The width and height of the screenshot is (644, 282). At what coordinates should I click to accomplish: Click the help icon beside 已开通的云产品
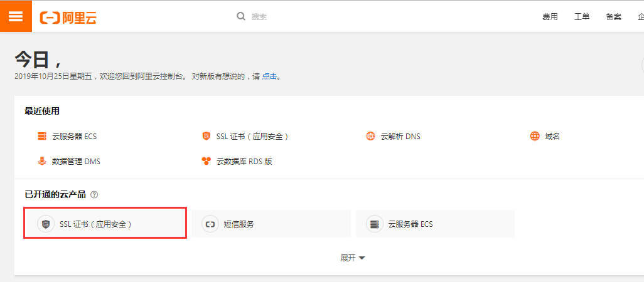tap(94, 195)
